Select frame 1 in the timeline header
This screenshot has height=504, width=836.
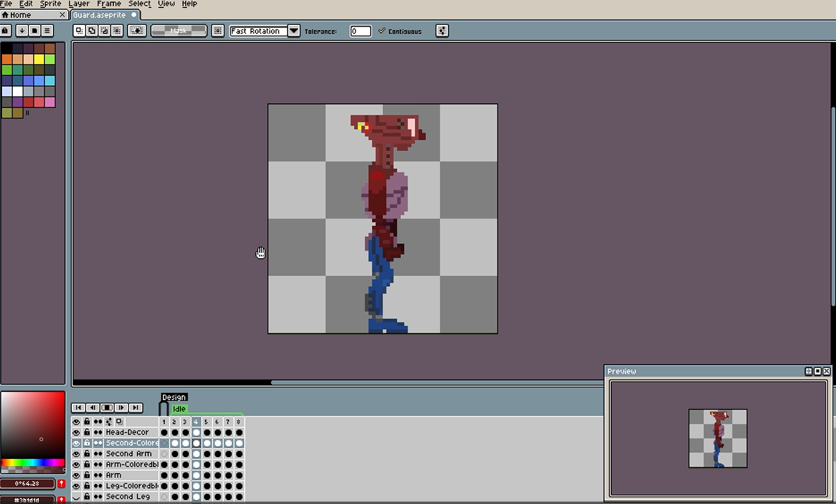point(164,422)
